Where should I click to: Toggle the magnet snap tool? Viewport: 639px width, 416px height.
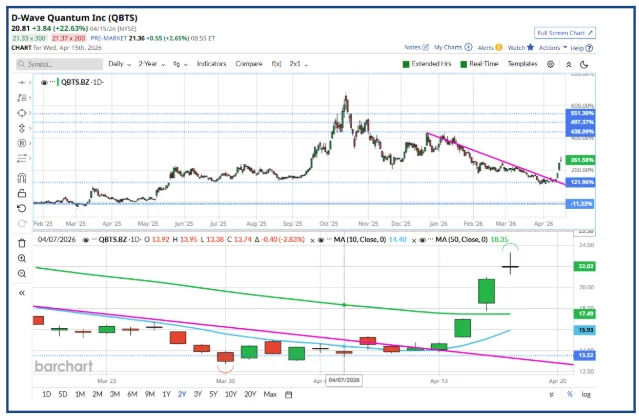pyautogui.click(x=22, y=178)
